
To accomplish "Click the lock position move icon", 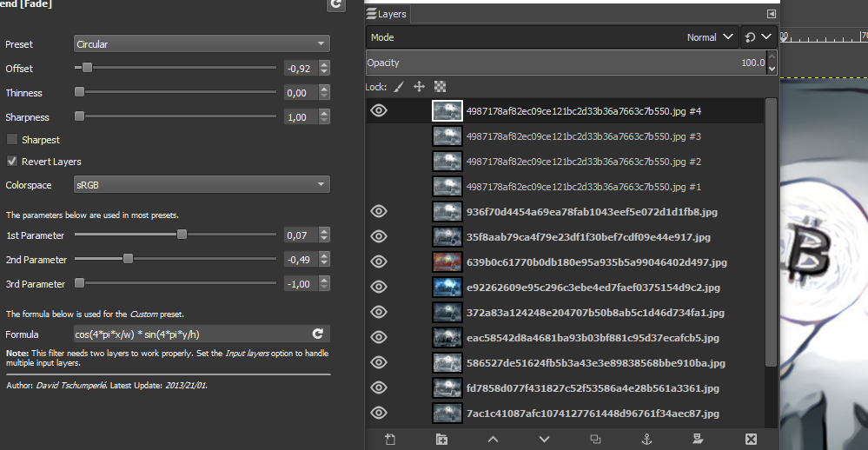I will (419, 86).
